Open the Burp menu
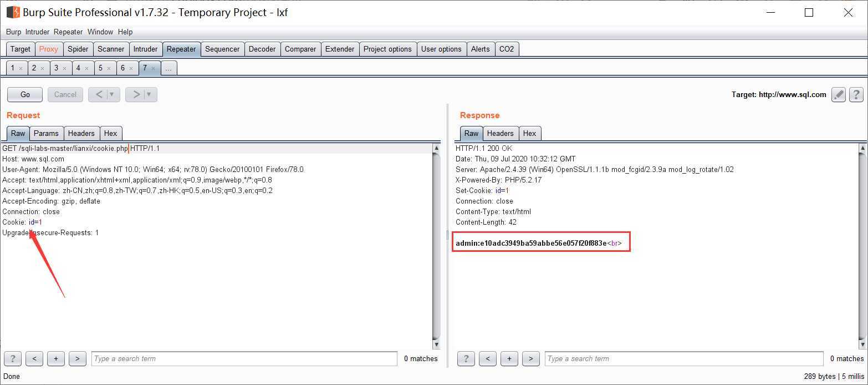This screenshot has height=385, width=868. 13,32
